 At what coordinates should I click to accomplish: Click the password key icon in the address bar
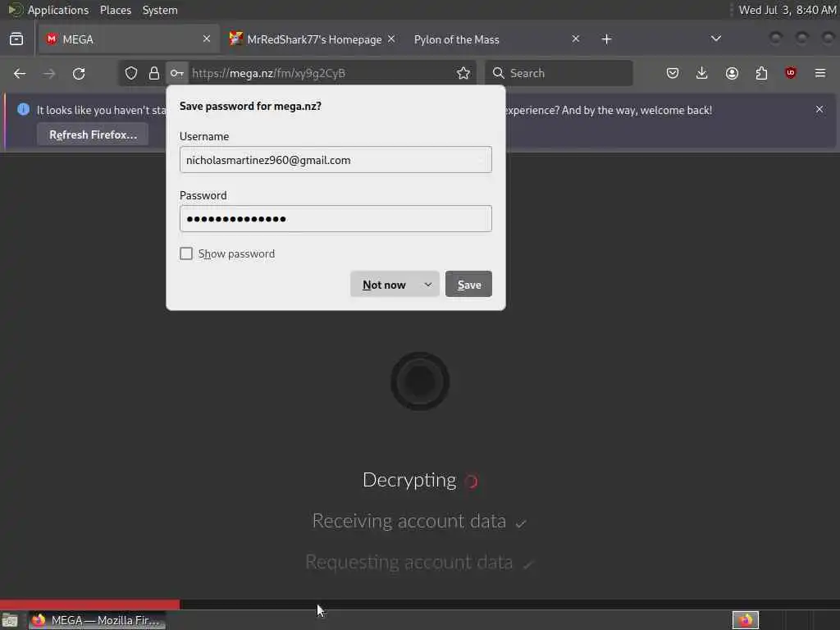[x=177, y=73]
